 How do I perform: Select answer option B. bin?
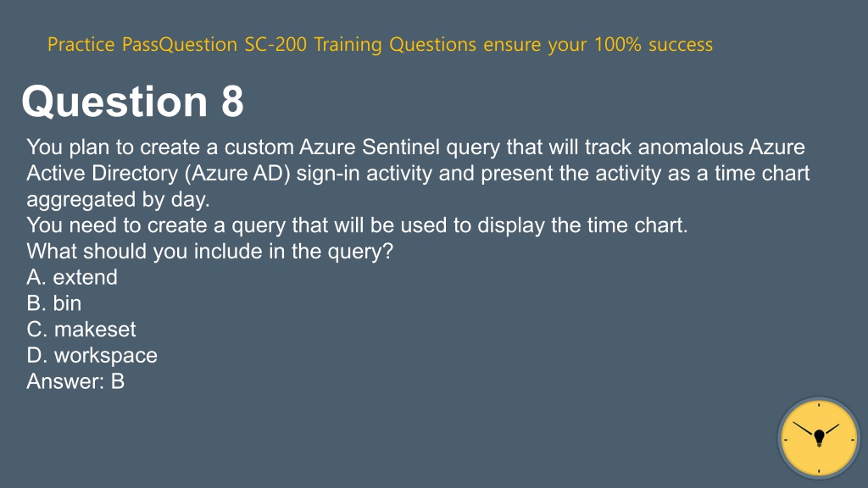(54, 303)
